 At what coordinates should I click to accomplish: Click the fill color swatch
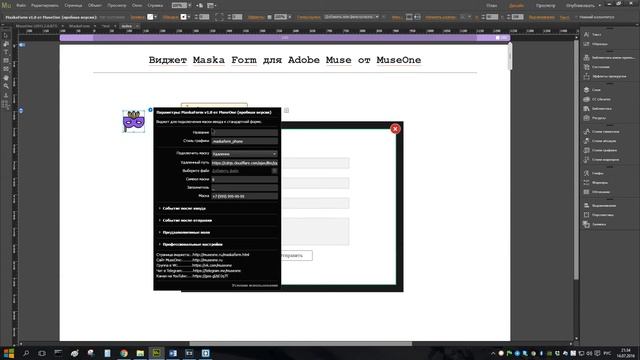pos(150,17)
